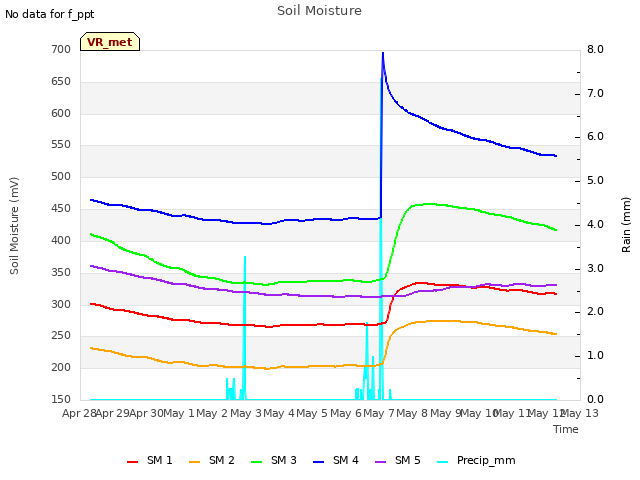640x480 pixels.
Task: Click the blue SM 4 legend swatch
Action: (x=319, y=462)
